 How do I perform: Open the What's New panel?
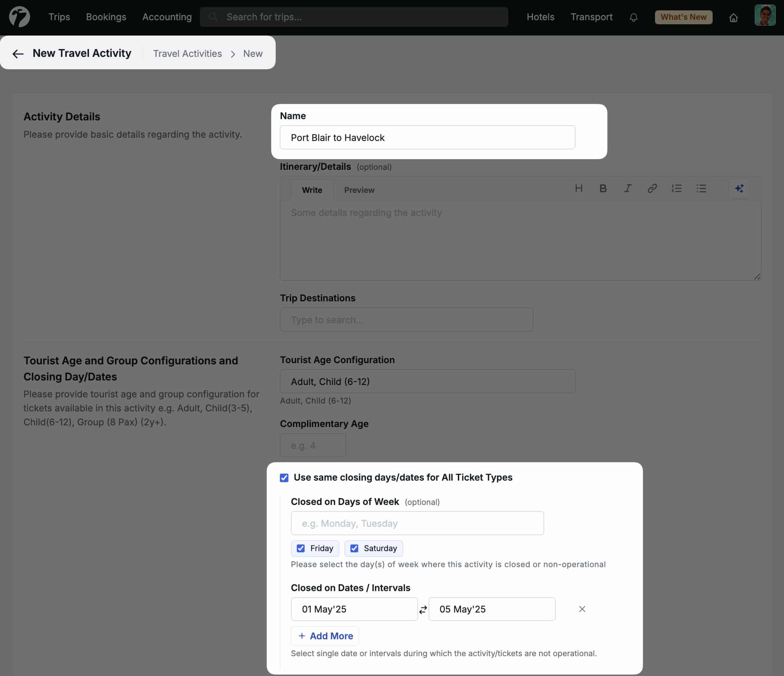[683, 17]
